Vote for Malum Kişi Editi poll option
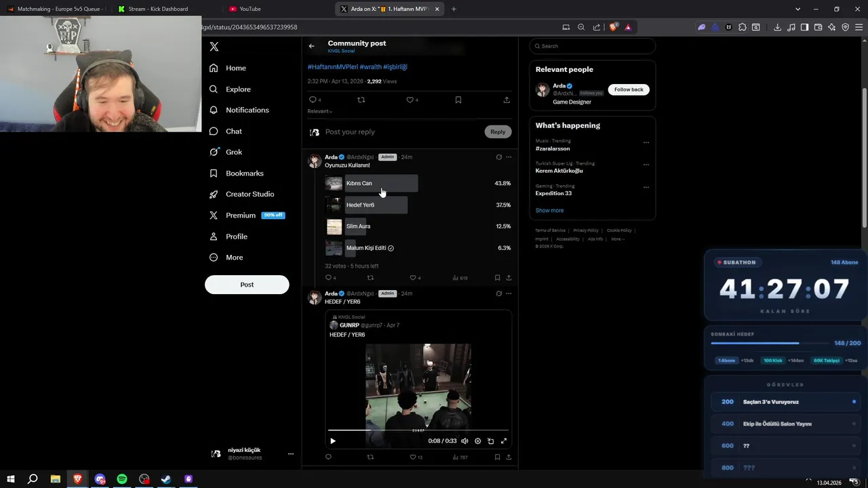 (418, 248)
